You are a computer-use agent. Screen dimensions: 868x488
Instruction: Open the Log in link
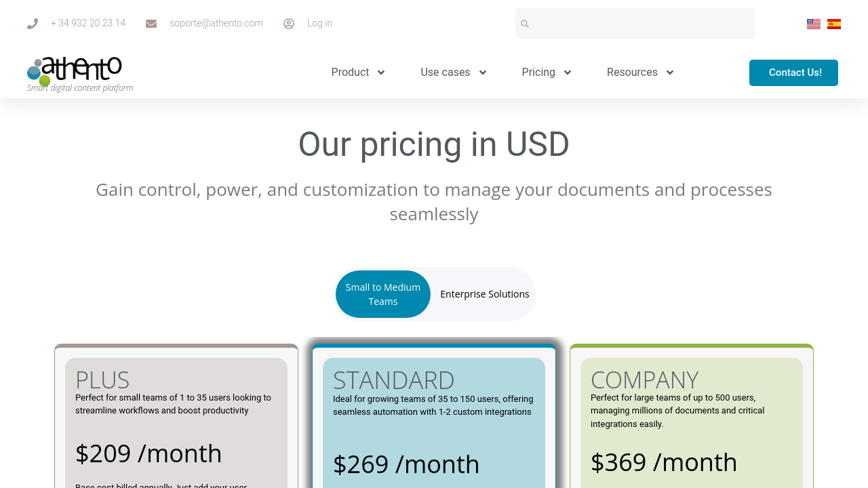tap(319, 23)
